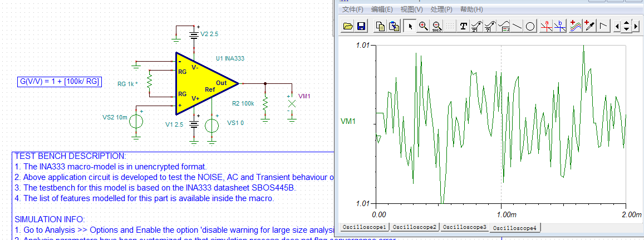Click the bottom 1.01 y-axis label
Screen dimensions: 644x240
363,203
